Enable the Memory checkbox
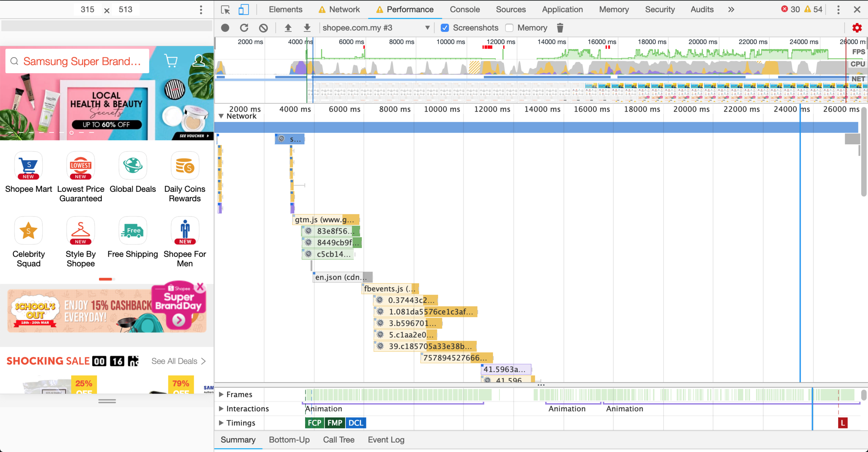The width and height of the screenshot is (868, 452). coord(509,28)
